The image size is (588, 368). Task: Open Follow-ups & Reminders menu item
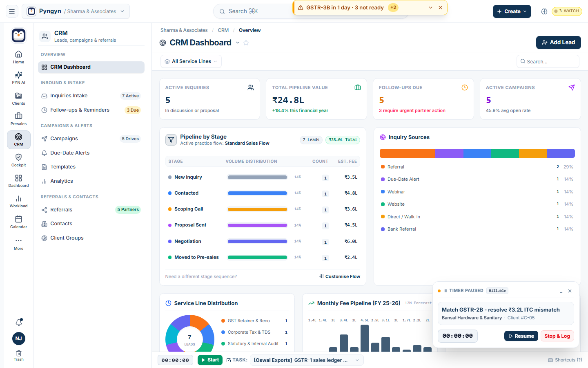(x=91, y=110)
